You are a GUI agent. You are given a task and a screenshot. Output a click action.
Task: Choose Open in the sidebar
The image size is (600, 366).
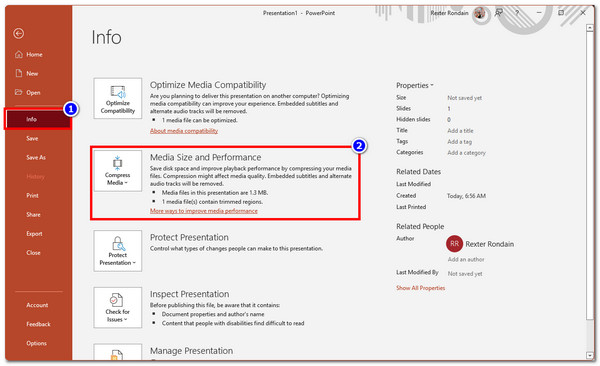(33, 93)
